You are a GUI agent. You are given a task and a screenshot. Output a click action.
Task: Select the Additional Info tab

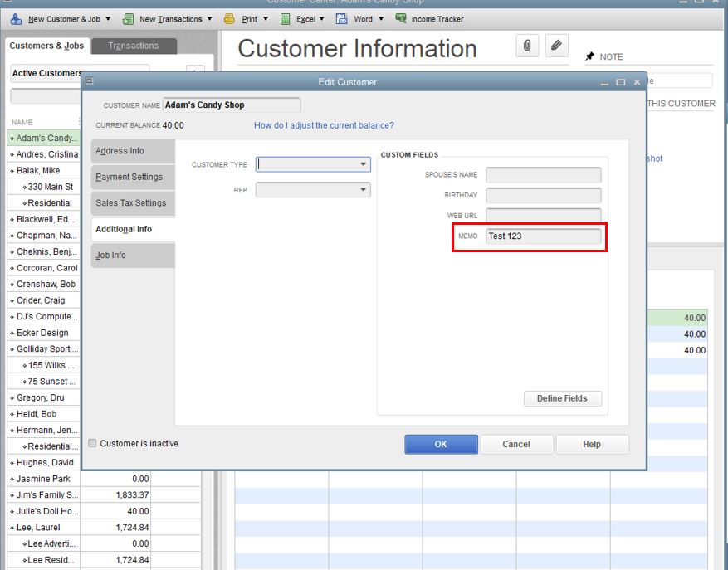[133, 229]
